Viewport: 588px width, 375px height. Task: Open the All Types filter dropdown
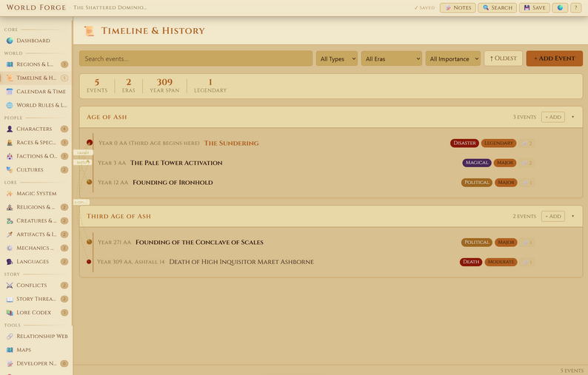click(337, 58)
